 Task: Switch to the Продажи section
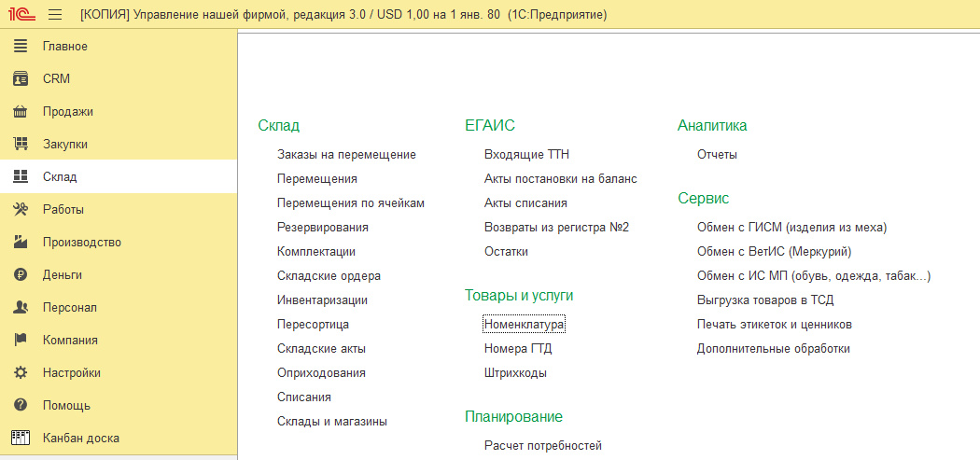click(x=67, y=112)
